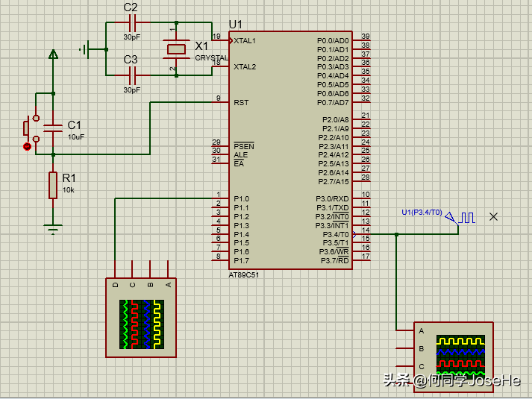This screenshot has height=399, width=532.
Task: Click the U1 reference label
Action: (236, 25)
